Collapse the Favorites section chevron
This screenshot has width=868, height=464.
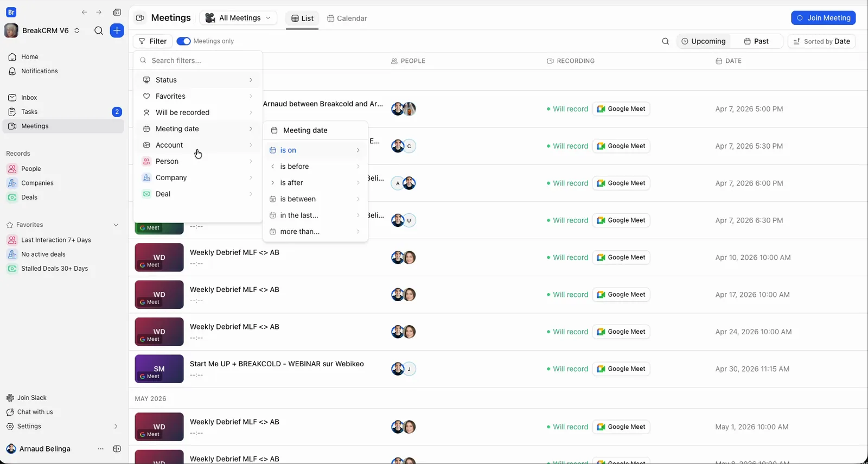tap(116, 225)
